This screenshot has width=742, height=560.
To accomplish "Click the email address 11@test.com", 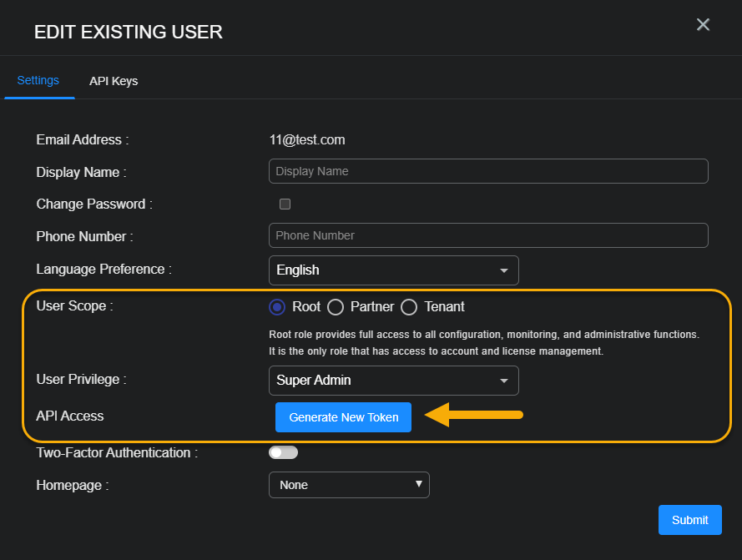I will click(x=307, y=140).
